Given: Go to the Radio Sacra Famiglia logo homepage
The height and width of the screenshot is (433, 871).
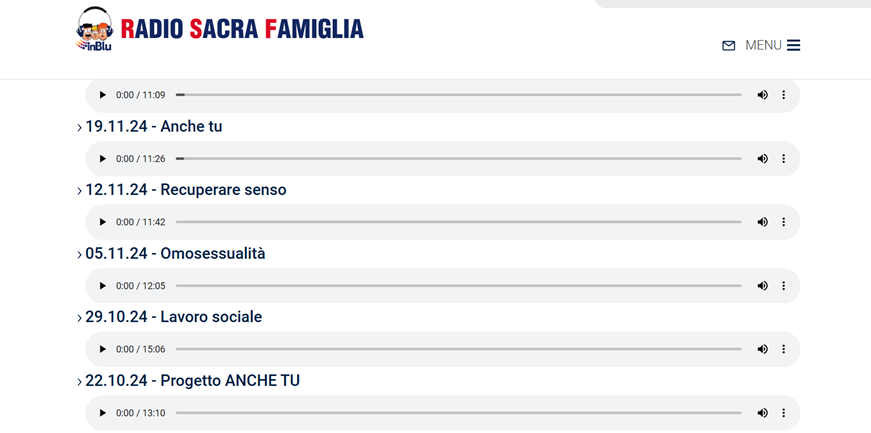Looking at the screenshot, I should (219, 29).
